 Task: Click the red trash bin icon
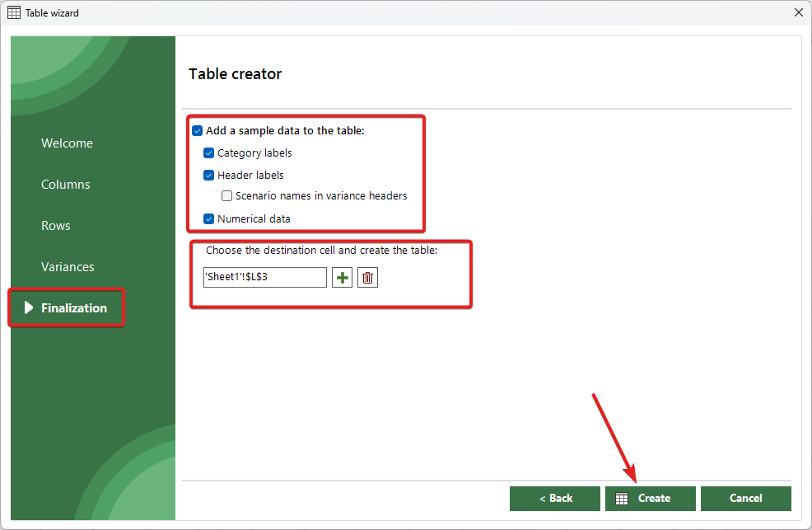(368, 278)
